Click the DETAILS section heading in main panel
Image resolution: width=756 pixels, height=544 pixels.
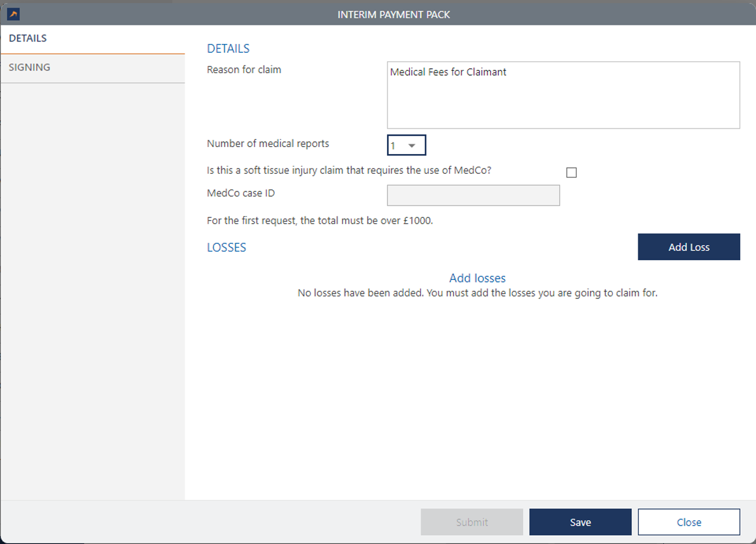tap(228, 48)
